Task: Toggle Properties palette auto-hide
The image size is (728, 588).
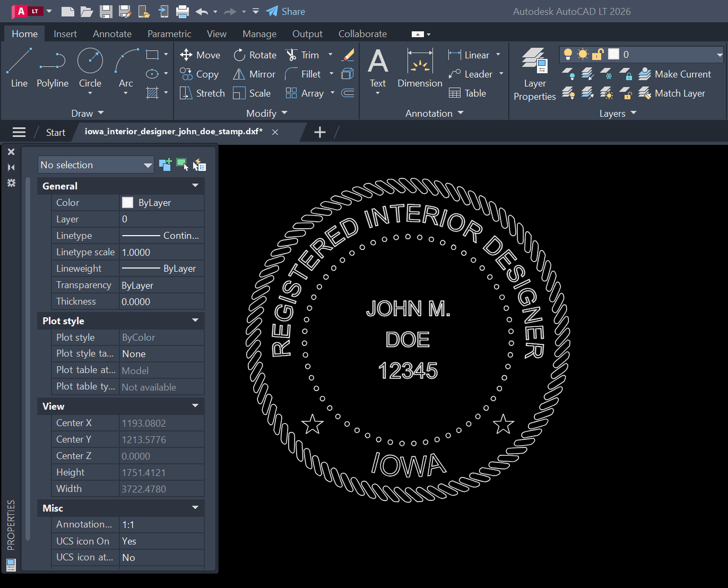Action: pos(11,167)
